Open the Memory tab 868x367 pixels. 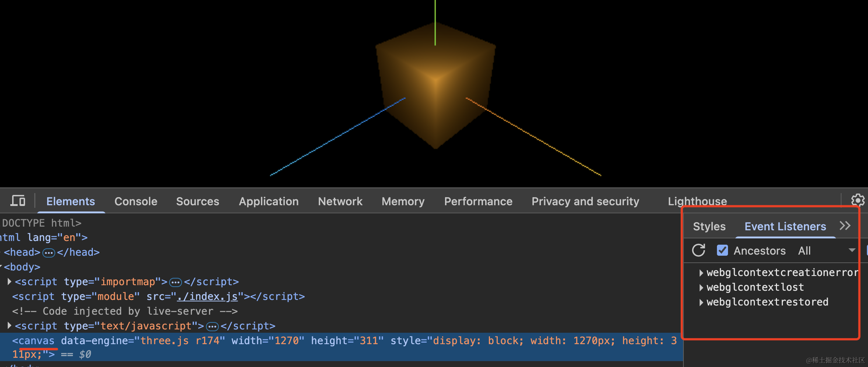click(x=403, y=201)
